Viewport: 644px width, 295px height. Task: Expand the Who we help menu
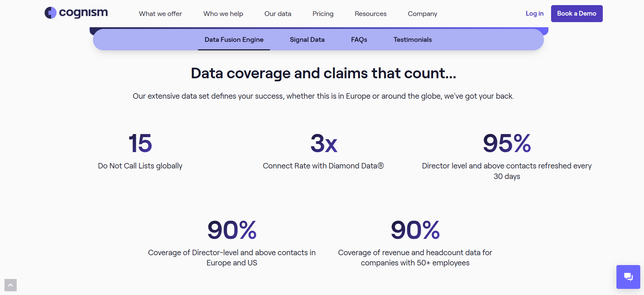223,14
